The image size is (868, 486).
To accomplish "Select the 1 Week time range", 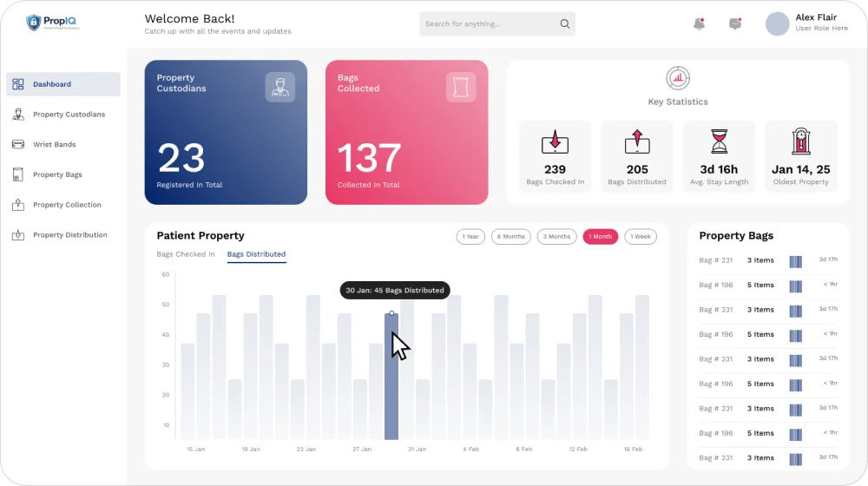I will (641, 236).
